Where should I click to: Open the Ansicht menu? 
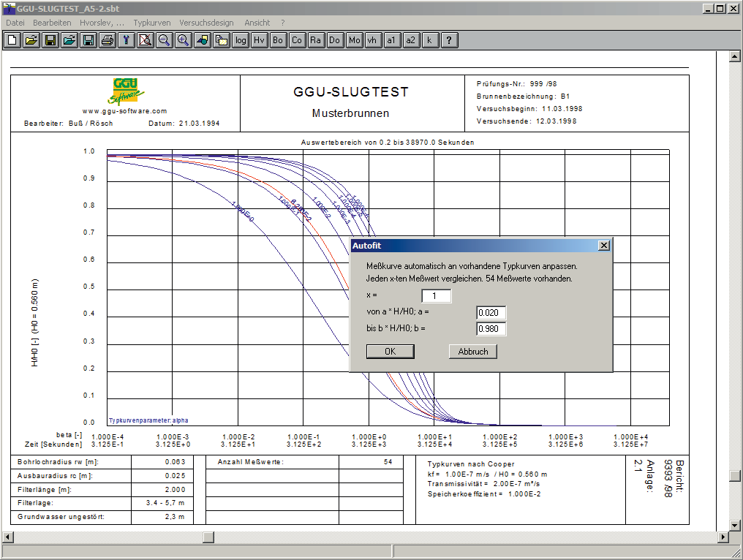257,23
